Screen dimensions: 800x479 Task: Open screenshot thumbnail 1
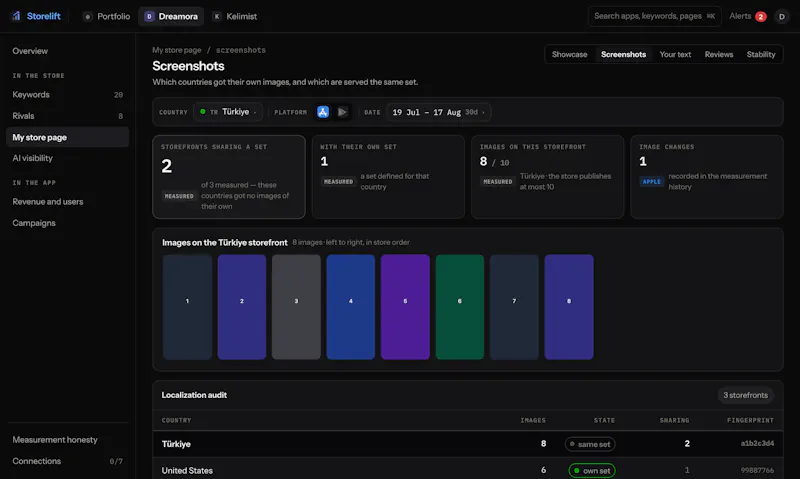click(x=187, y=307)
